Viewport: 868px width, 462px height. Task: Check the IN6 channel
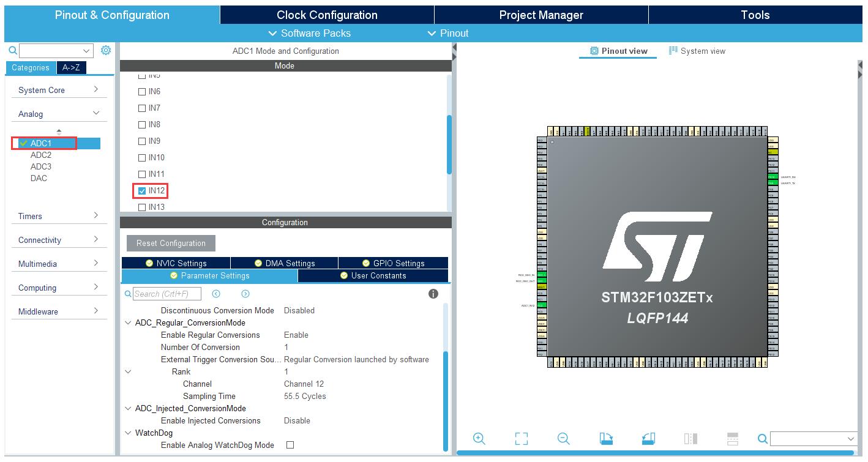pyautogui.click(x=142, y=92)
